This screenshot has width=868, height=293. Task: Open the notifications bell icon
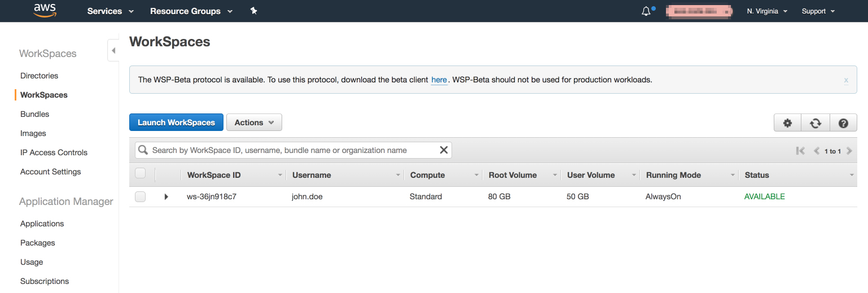tap(647, 11)
